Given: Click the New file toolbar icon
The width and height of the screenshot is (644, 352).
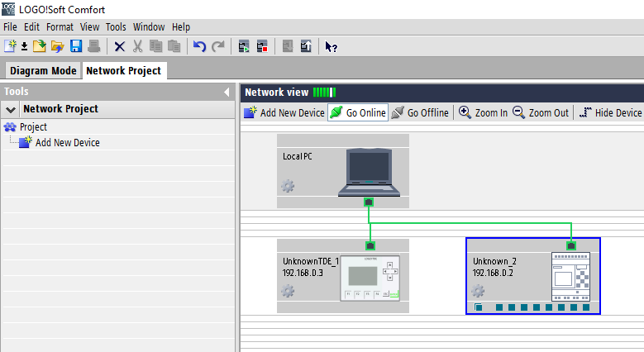Looking at the screenshot, I should [10, 46].
